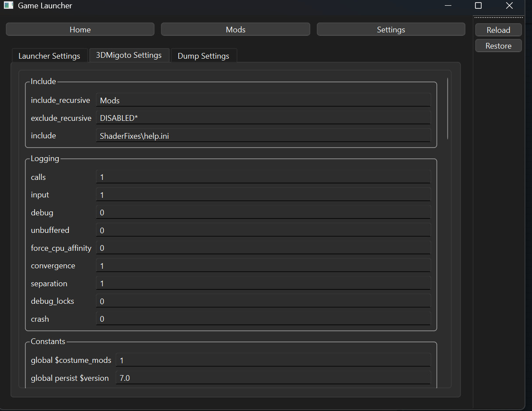
Task: Open the Dump Settings tab
Action: point(203,56)
